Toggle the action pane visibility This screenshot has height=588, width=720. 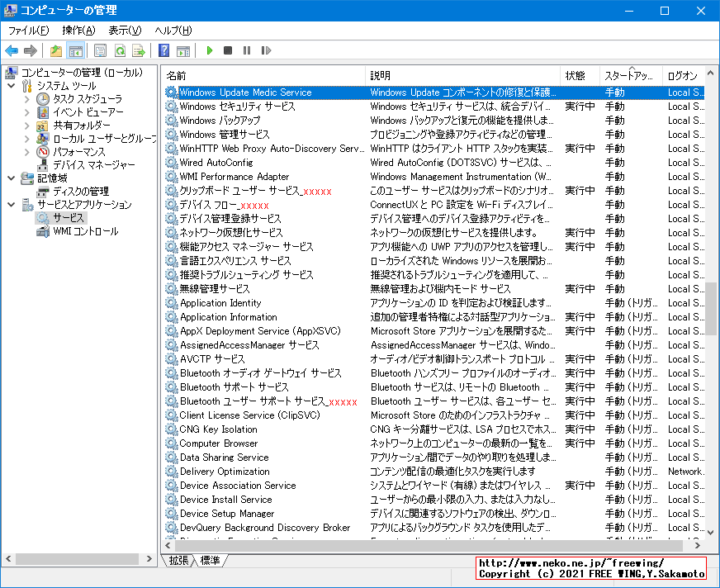183,50
